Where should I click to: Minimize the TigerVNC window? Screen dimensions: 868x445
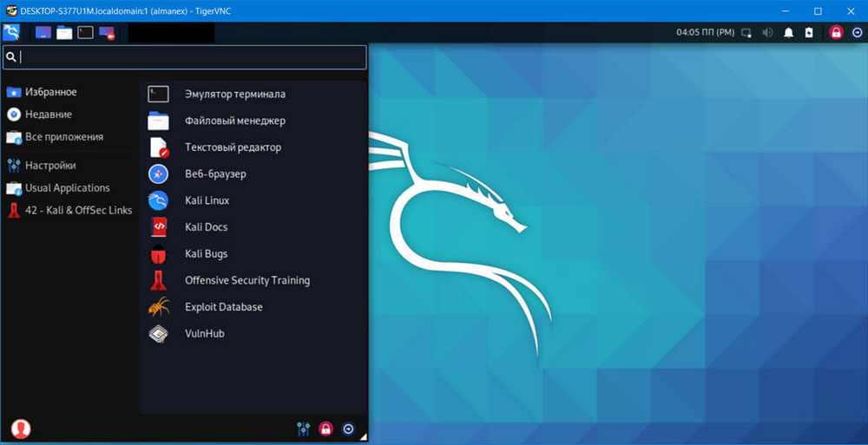tap(785, 11)
